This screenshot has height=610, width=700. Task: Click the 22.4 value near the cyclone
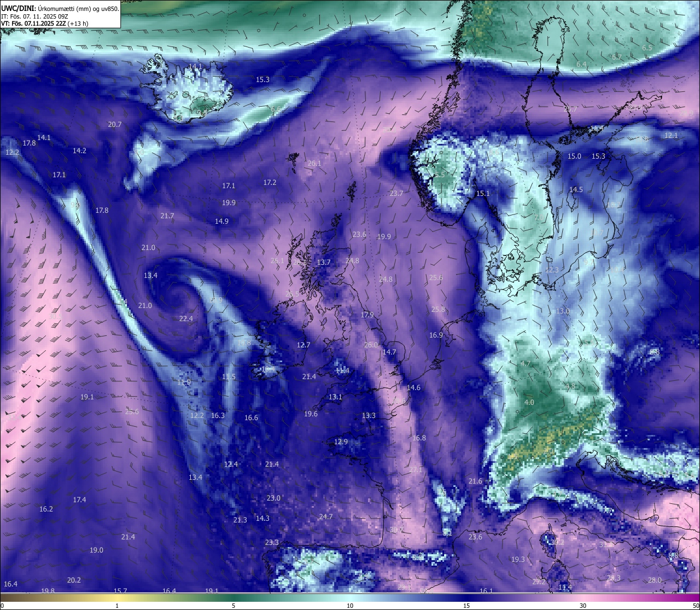click(186, 319)
